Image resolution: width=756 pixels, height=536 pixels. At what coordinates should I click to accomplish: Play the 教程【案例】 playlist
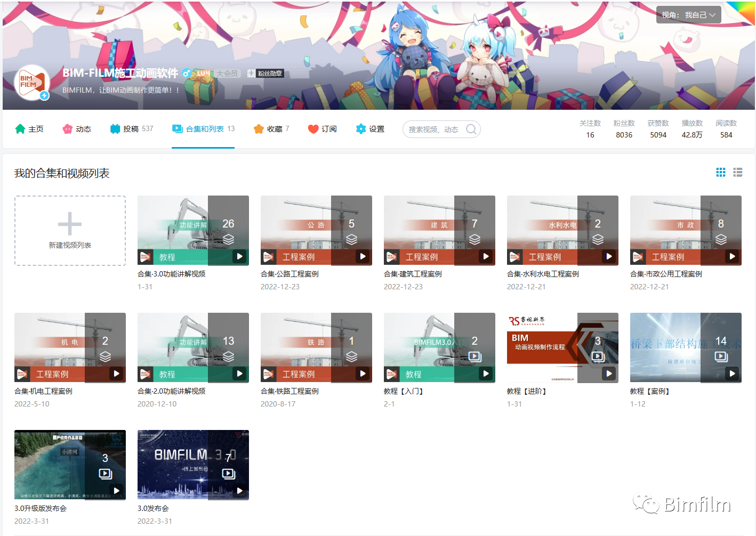732,373
